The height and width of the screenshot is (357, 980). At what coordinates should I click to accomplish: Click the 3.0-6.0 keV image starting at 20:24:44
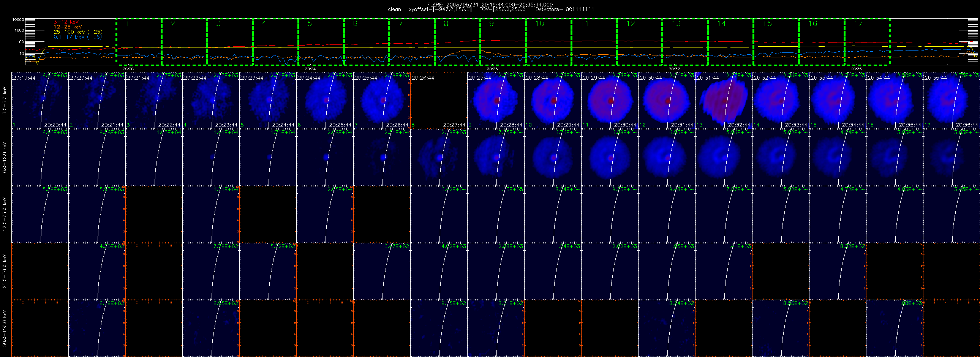(325, 100)
